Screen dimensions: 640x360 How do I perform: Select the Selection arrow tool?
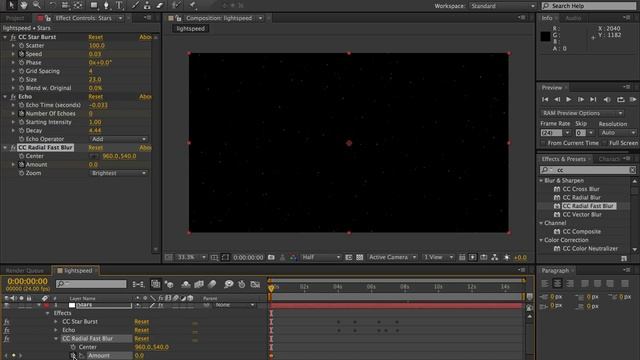pos(11,5)
